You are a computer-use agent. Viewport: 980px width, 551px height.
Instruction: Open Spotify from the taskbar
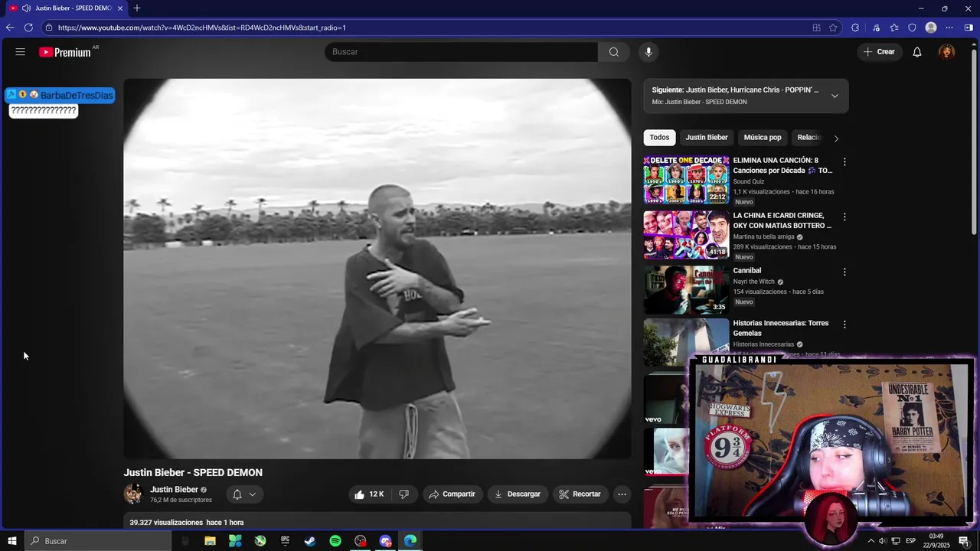point(335,541)
